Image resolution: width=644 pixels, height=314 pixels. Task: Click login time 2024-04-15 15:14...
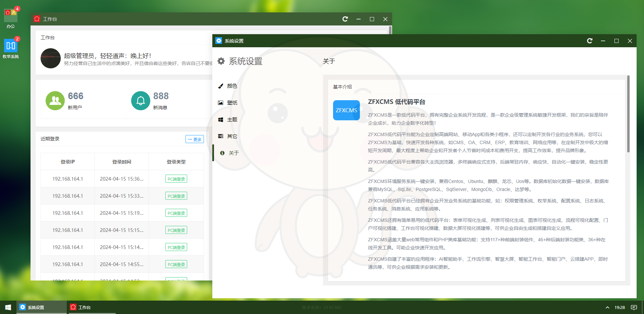[x=122, y=247]
